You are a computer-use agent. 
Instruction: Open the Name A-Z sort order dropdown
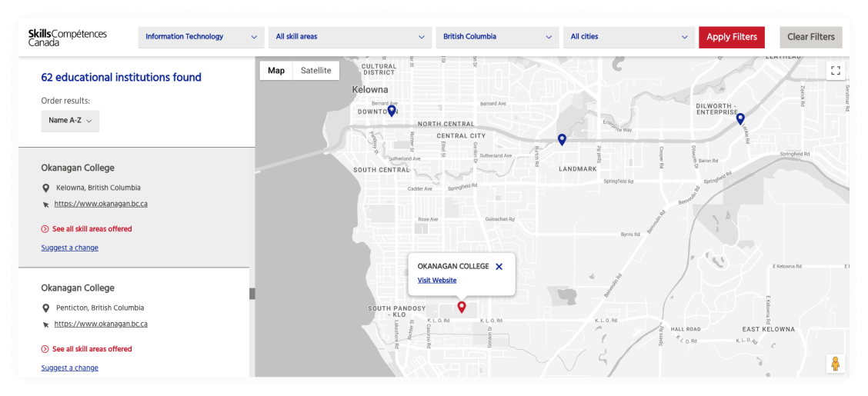click(x=70, y=121)
